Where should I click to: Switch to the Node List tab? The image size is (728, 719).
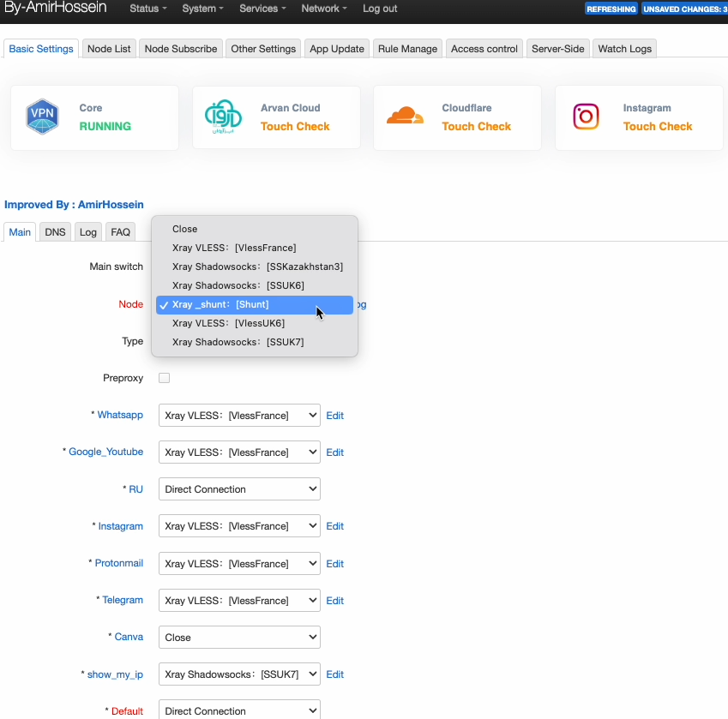pyautogui.click(x=109, y=49)
